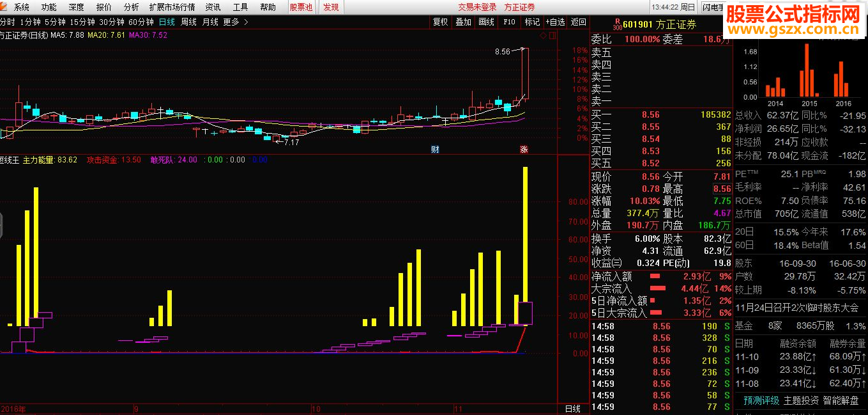The width and height of the screenshot is (868, 415).
Task: Click the R300 badge before the stock code 601901
Action: point(617,25)
